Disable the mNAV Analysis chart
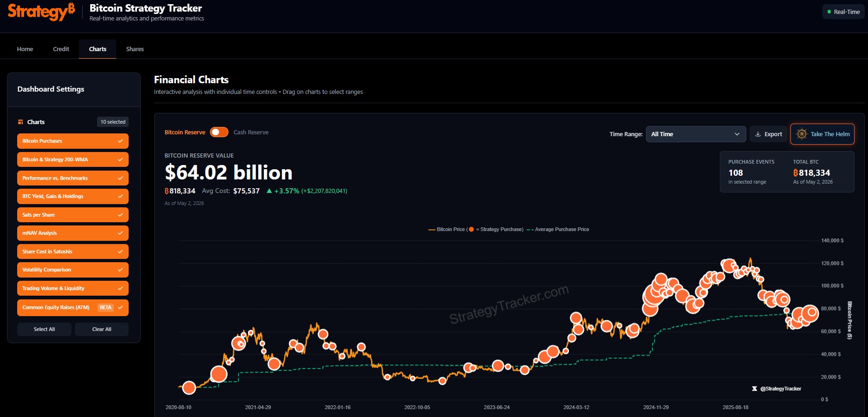The width and height of the screenshot is (868, 417). (x=73, y=233)
